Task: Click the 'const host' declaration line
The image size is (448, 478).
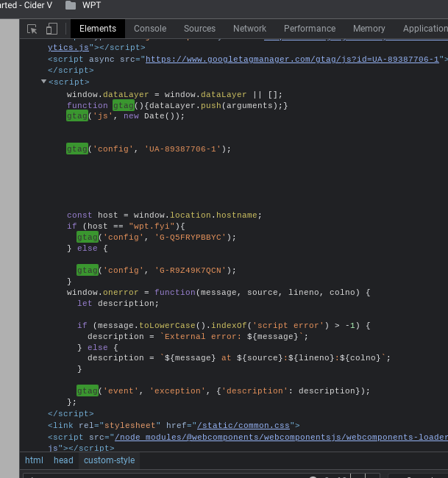Action: 164,215
